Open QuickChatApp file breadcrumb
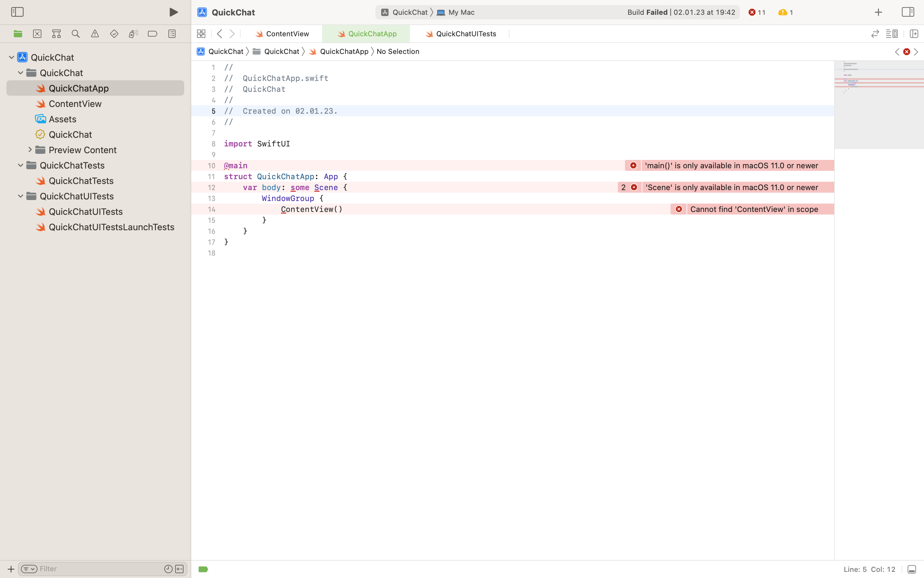This screenshot has height=578, width=924. [339, 51]
